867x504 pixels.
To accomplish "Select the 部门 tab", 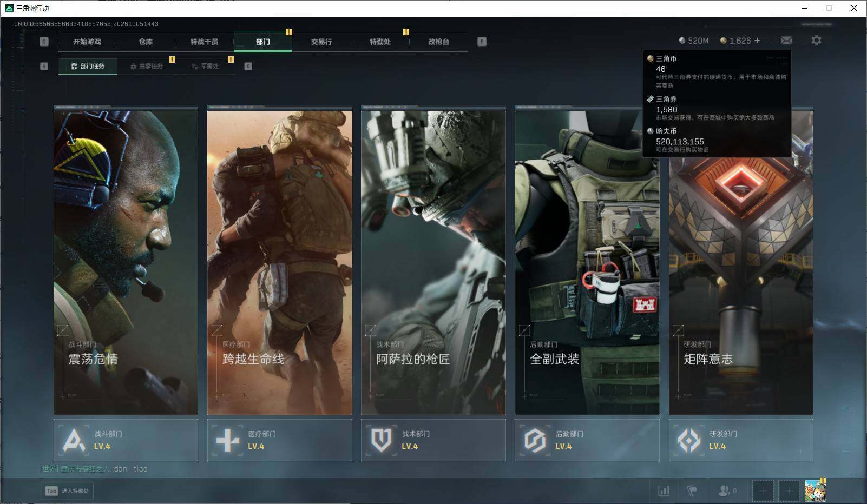I will pyautogui.click(x=263, y=42).
